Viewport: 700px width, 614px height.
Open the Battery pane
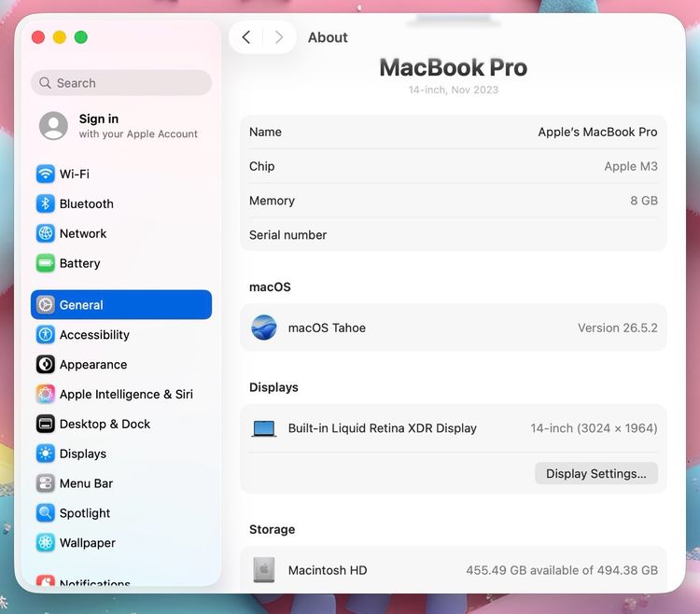pyautogui.click(x=121, y=263)
